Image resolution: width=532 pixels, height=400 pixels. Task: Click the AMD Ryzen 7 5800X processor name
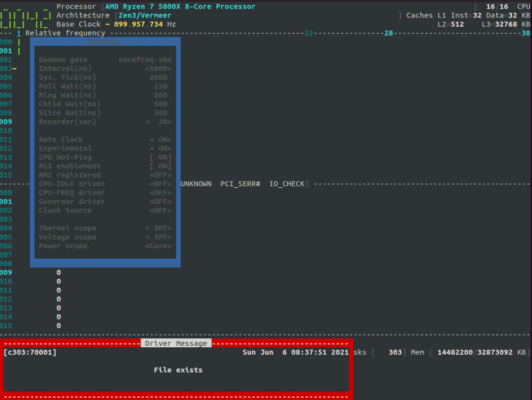coord(180,6)
